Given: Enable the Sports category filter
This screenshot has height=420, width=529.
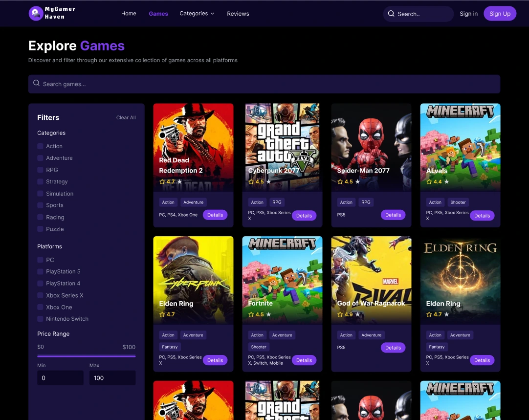Looking at the screenshot, I should click(40, 205).
